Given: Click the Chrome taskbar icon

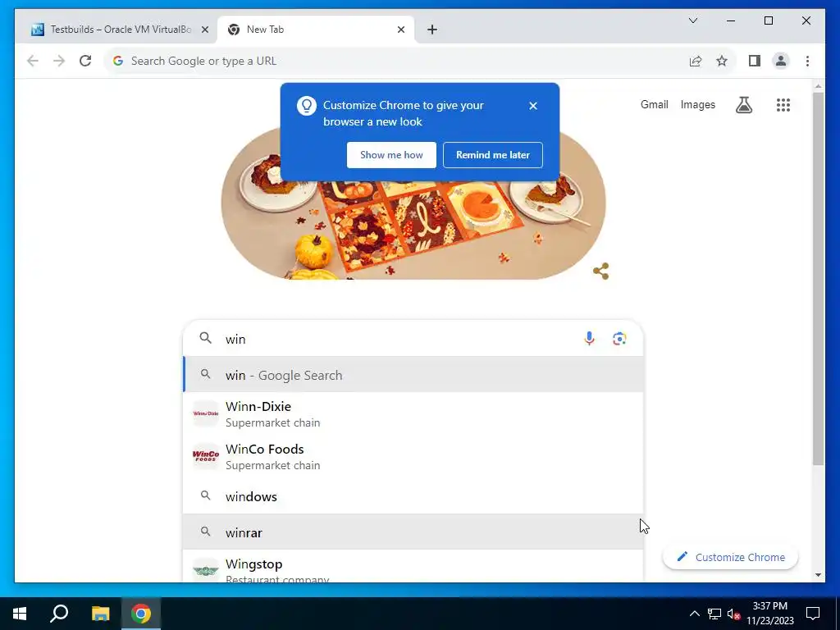Looking at the screenshot, I should [x=141, y=614].
